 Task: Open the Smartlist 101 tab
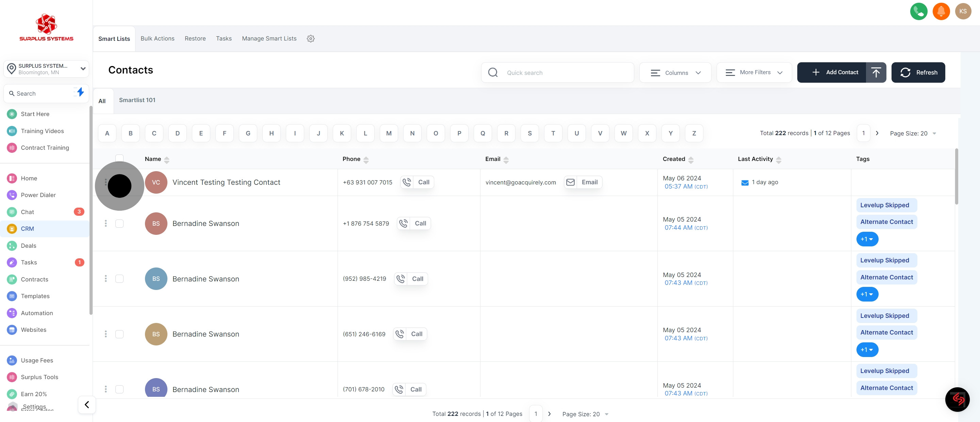(137, 100)
